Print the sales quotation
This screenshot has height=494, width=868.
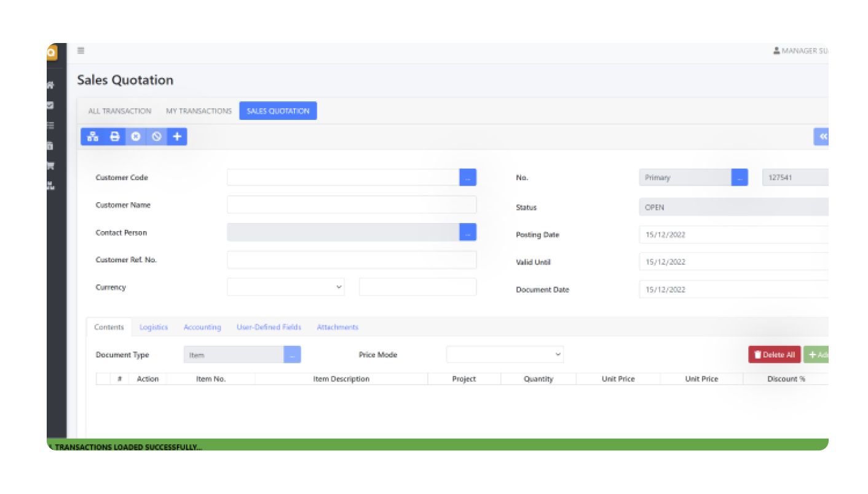(114, 136)
